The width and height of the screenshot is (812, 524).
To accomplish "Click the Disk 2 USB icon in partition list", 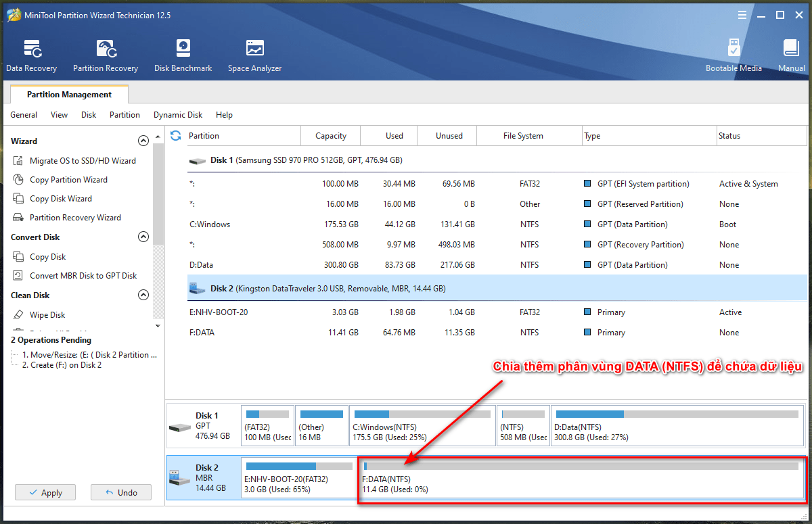I will (x=198, y=289).
